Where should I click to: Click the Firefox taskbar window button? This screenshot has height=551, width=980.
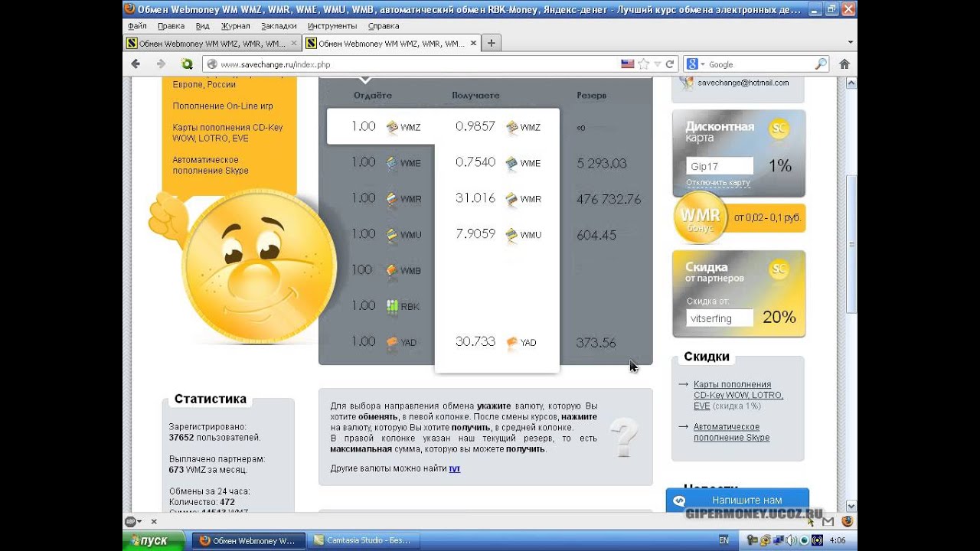click(x=247, y=540)
